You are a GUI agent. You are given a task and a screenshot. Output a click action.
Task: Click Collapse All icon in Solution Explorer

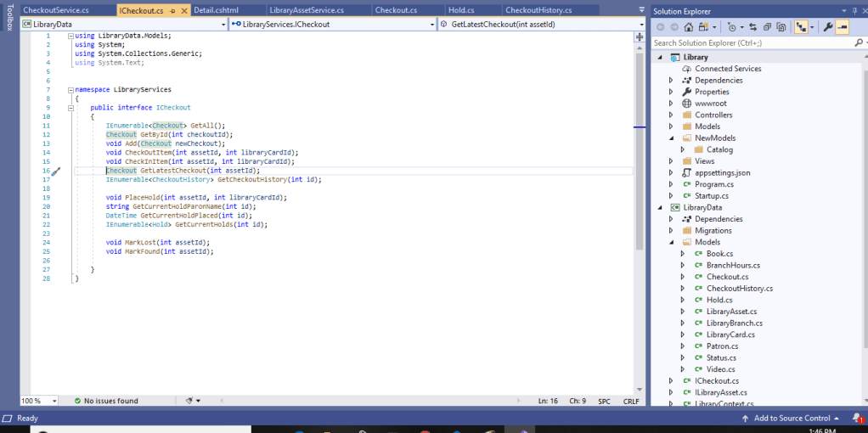point(768,27)
